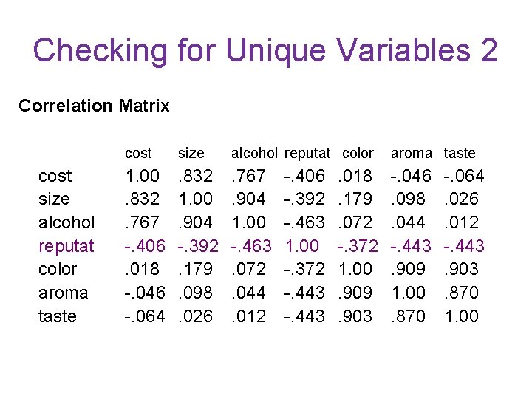
Task: Click the -.372 value in the color column
Action: pos(358,245)
